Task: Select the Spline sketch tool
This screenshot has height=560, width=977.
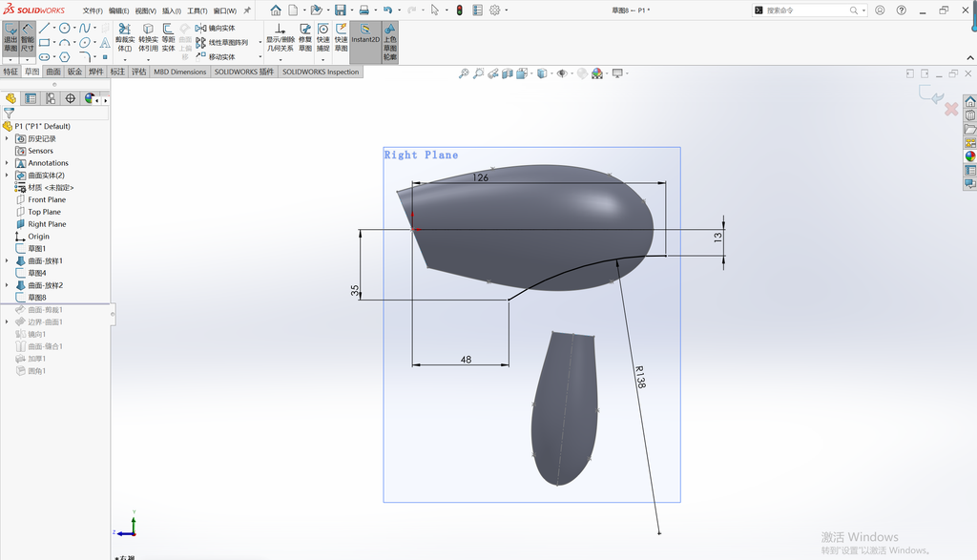Action: pyautogui.click(x=85, y=28)
